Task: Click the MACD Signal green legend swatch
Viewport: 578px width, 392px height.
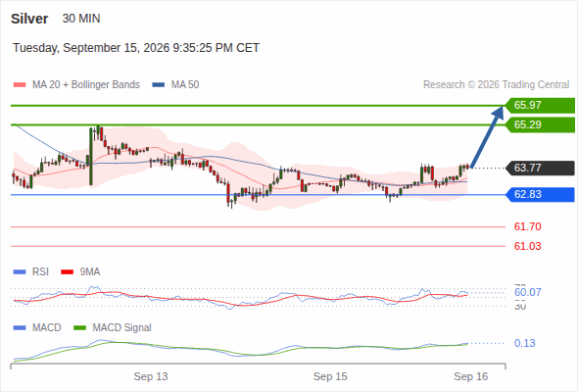Action: point(79,328)
